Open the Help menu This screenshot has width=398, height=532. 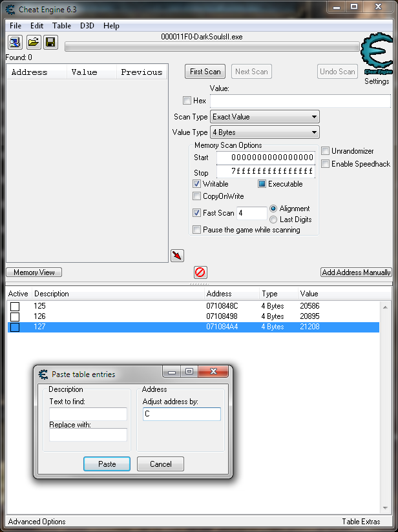(111, 26)
